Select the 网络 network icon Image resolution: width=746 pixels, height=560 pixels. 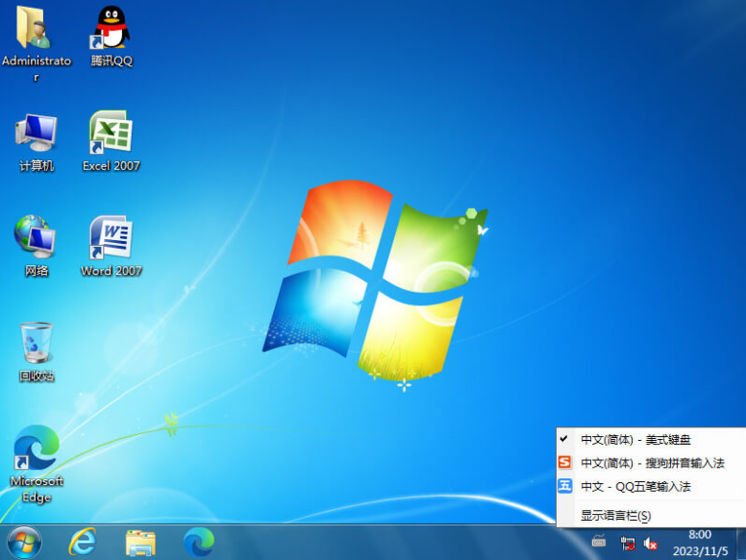coord(37,246)
